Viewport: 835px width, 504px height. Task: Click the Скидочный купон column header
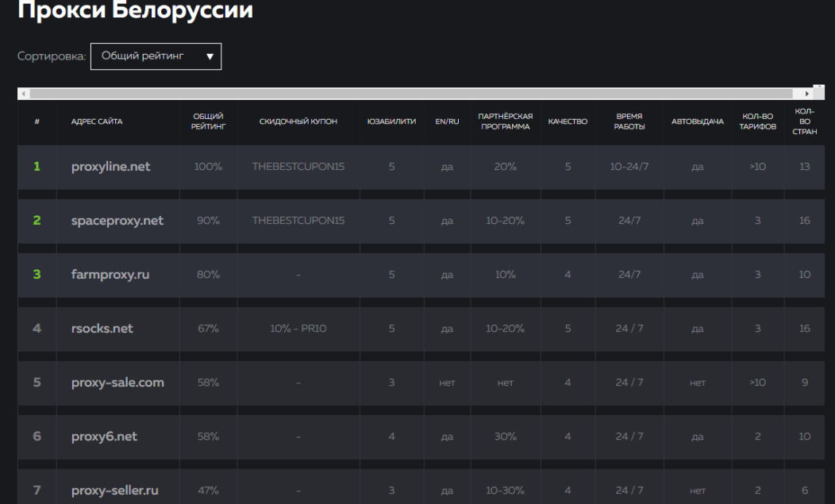pyautogui.click(x=298, y=121)
